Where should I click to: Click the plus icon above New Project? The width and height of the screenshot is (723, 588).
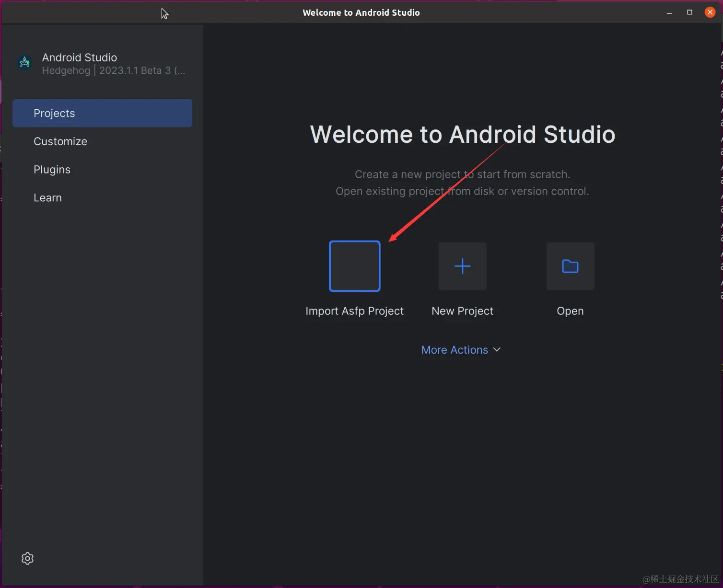[x=462, y=266]
